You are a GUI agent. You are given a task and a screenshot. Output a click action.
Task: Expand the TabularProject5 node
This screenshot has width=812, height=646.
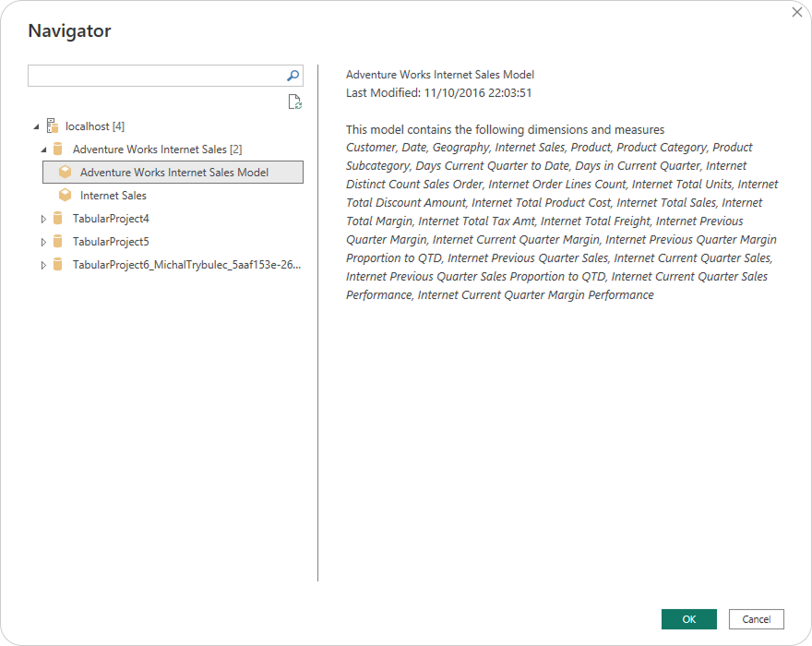click(43, 242)
